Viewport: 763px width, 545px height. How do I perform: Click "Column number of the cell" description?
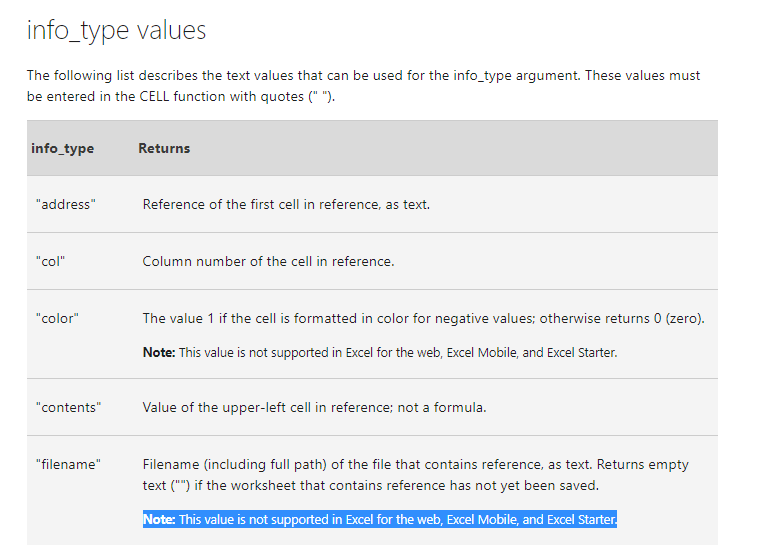(268, 261)
